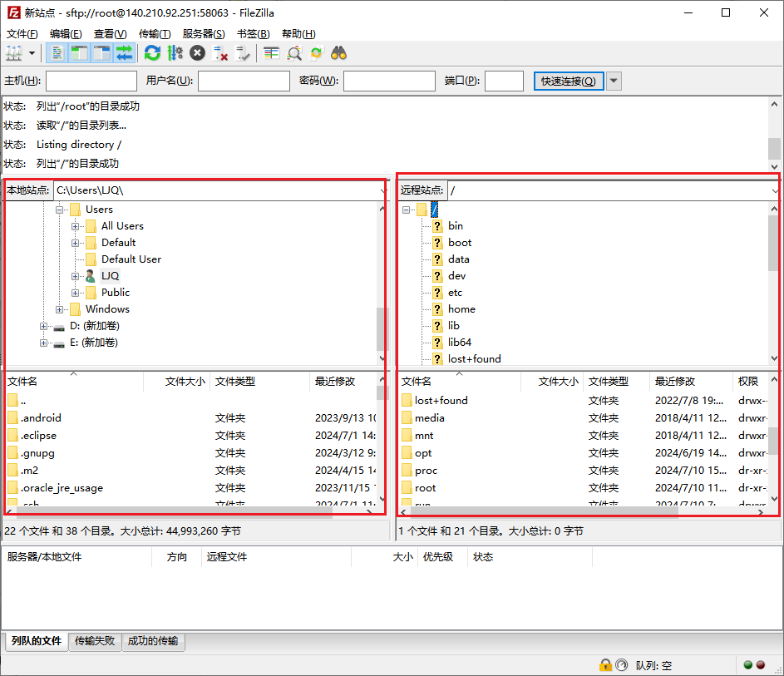Collapse the Users folder tree node
Image resolution: width=784 pixels, height=676 pixels.
click(x=59, y=210)
